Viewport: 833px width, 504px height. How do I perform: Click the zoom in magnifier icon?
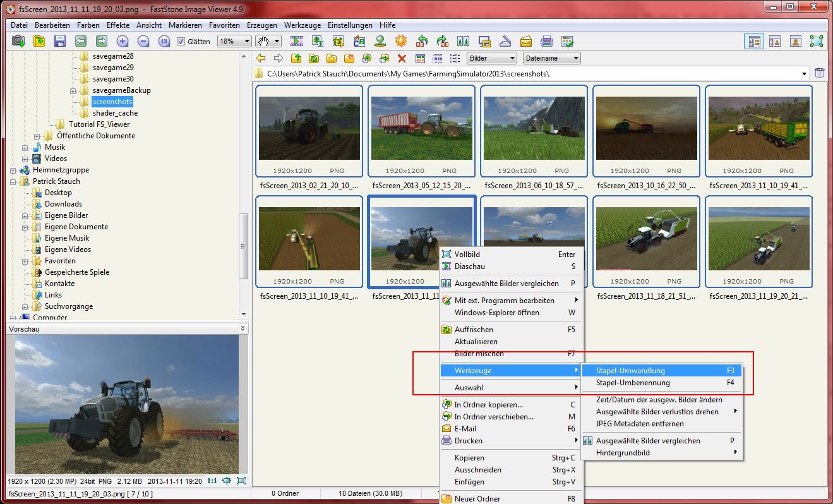click(x=123, y=41)
